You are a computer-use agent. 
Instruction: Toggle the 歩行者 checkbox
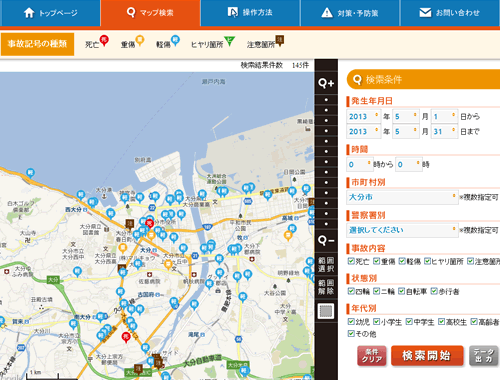tap(434, 291)
